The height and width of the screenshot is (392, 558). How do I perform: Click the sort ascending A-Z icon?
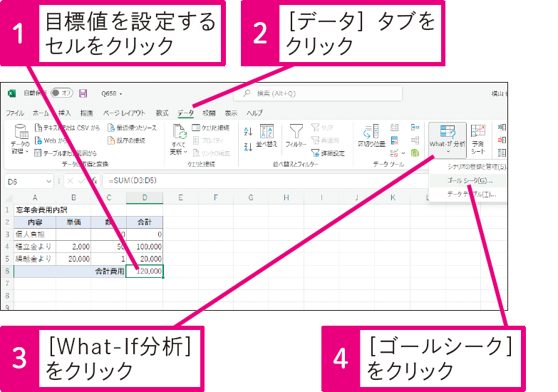(249, 131)
